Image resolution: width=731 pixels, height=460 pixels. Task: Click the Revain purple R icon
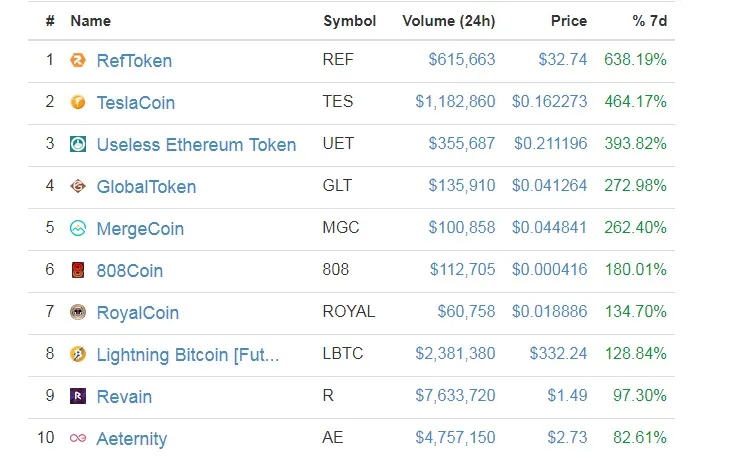pyautogui.click(x=78, y=396)
